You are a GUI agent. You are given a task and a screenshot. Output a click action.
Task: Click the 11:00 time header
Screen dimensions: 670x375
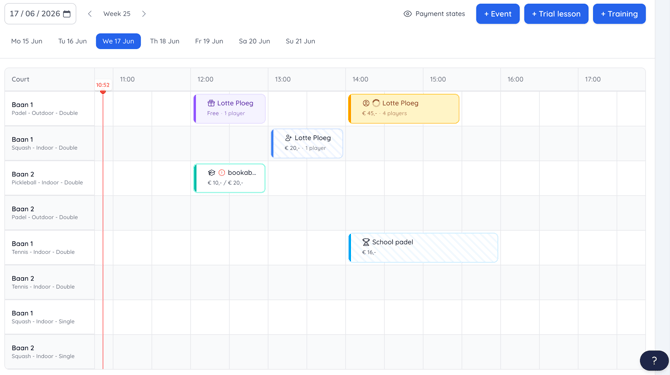[x=127, y=79]
